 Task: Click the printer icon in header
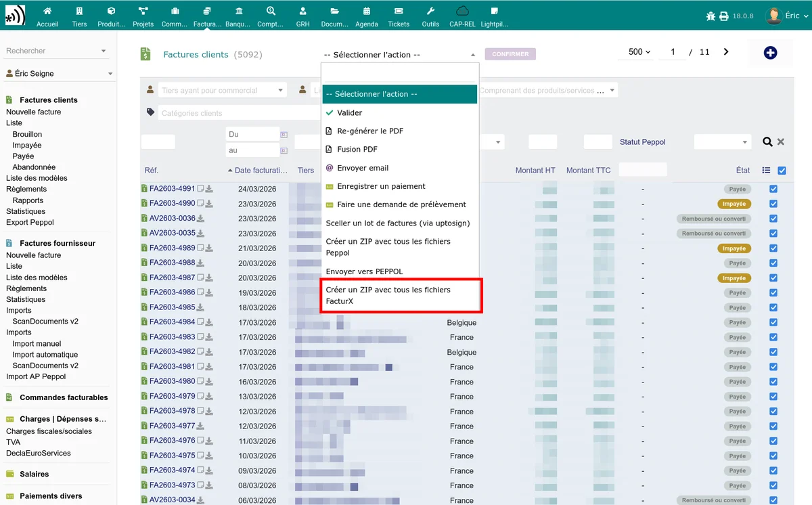724,16
